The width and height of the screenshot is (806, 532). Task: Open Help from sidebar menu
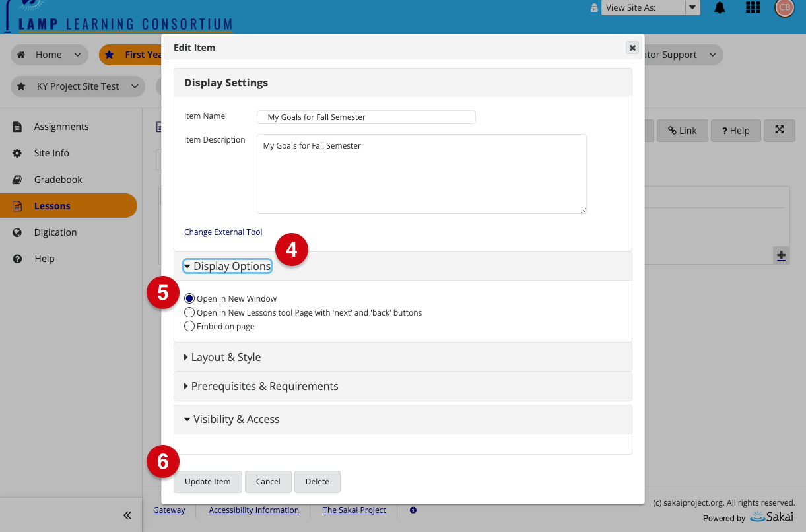point(44,259)
